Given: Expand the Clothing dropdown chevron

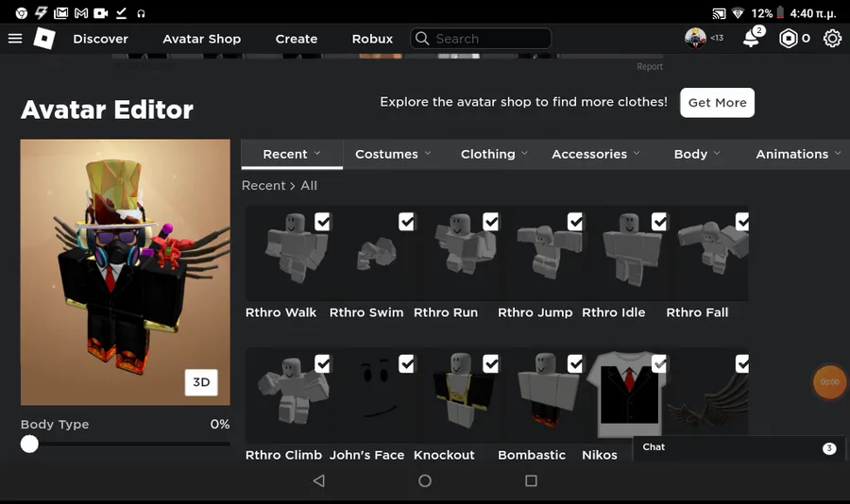Looking at the screenshot, I should [525, 153].
